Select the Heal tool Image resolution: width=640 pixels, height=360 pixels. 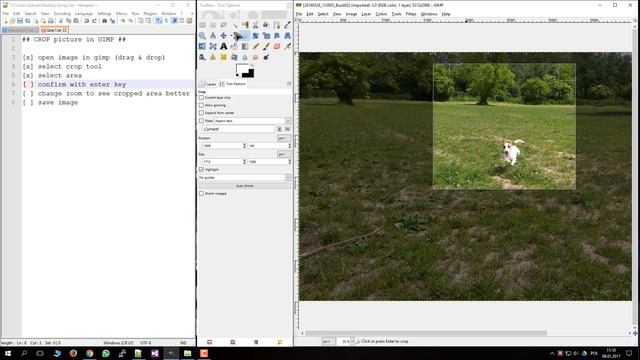(224, 57)
